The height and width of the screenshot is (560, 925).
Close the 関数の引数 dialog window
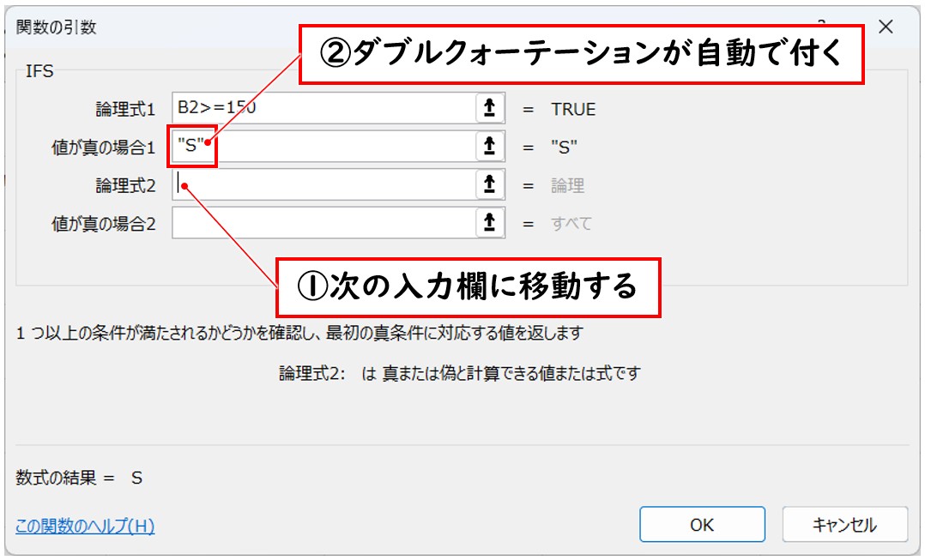coord(886,27)
